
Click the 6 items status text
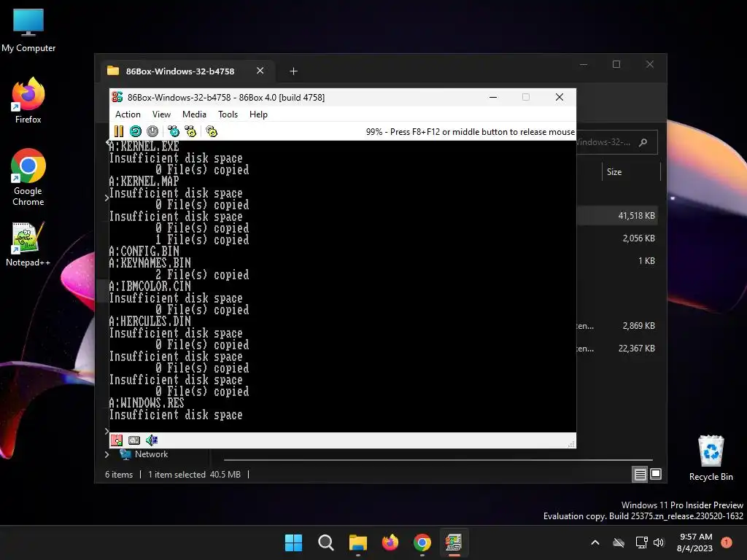click(119, 475)
